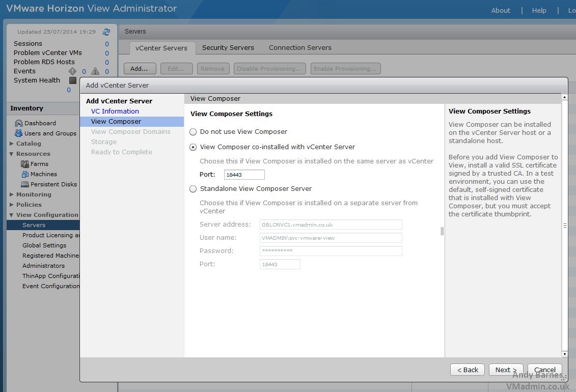
Task: Open Administrators under View Configuration
Action: (x=43, y=266)
